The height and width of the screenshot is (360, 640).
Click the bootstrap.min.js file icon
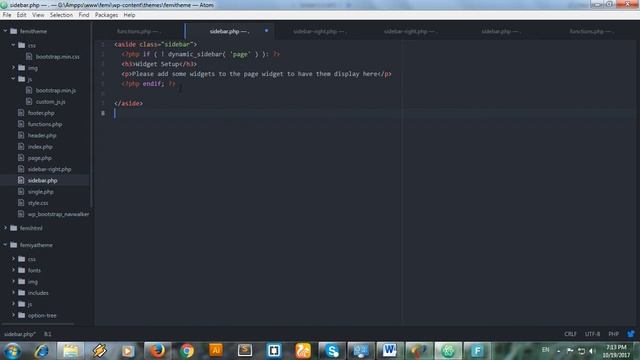pos(29,90)
